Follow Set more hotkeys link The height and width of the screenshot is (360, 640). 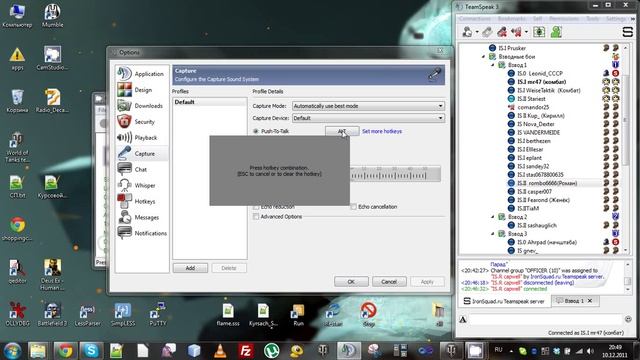tap(382, 131)
